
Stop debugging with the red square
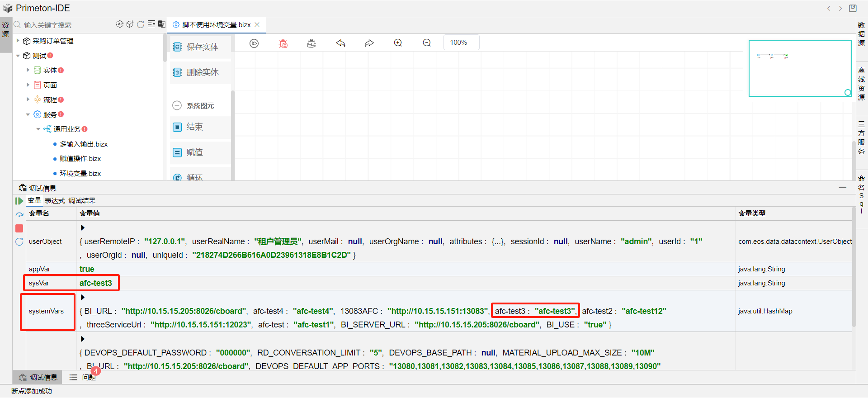pos(19,228)
